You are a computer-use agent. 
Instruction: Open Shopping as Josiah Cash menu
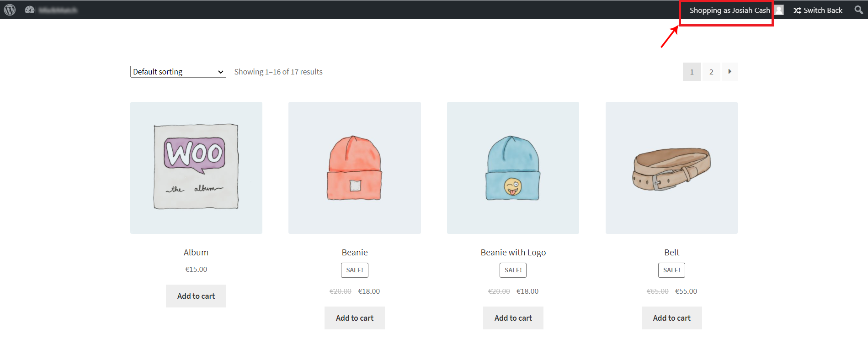tap(730, 10)
